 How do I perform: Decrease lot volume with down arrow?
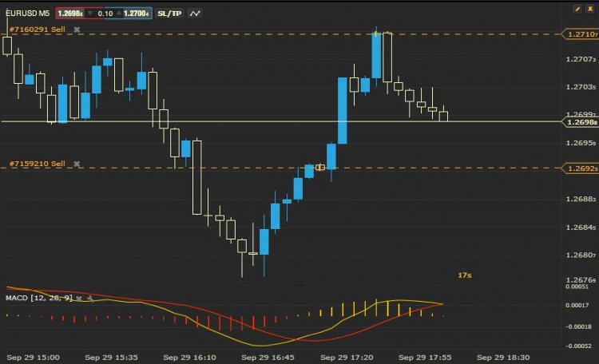tap(90, 14)
